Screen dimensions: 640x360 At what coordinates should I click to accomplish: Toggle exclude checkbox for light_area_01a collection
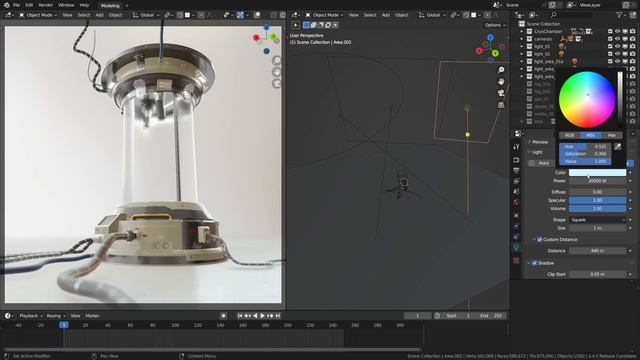coord(610,61)
